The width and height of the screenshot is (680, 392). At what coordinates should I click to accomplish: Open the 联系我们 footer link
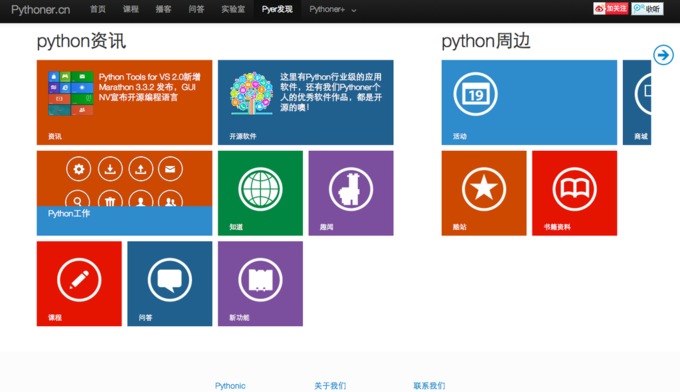pyautogui.click(x=429, y=385)
